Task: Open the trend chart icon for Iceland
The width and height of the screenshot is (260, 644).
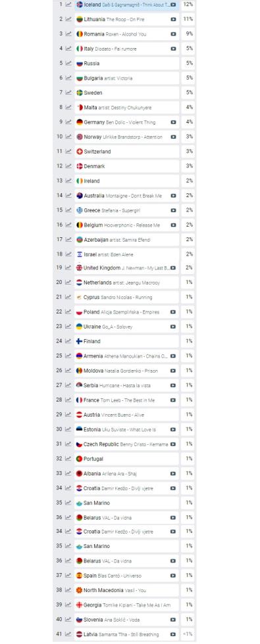Action: point(68,5)
